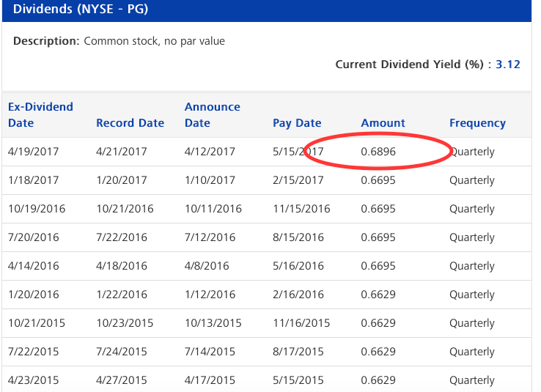Select record date 1/20/2017
Screen dimensions: 541x392
[x=122, y=180]
